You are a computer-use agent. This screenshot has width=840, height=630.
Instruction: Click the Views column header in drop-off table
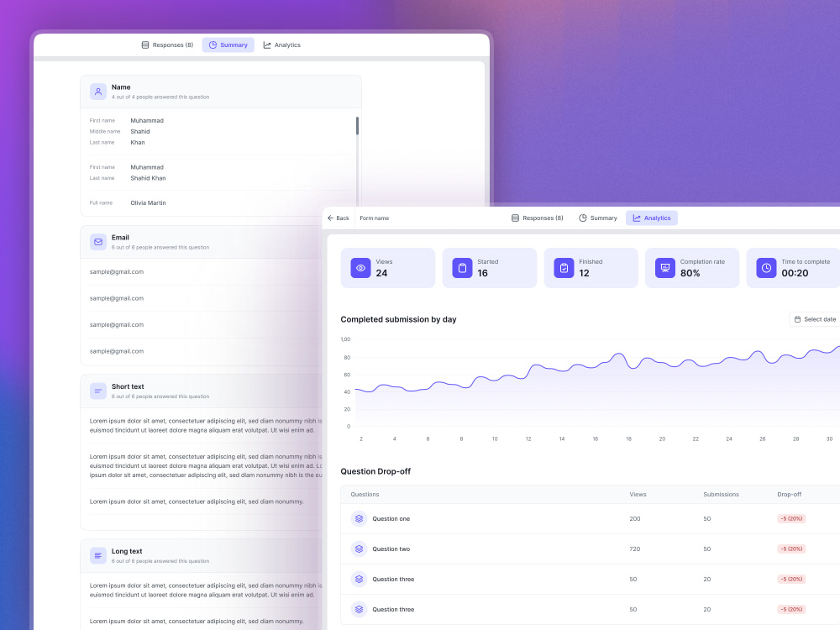638,495
